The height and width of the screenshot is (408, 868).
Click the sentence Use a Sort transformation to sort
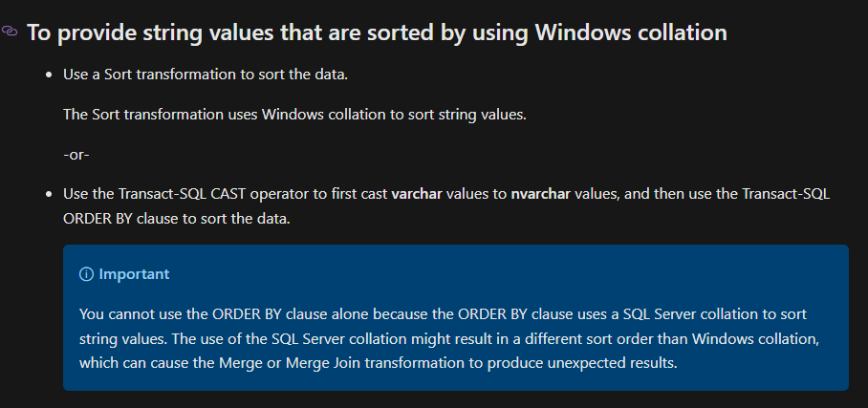pos(206,75)
